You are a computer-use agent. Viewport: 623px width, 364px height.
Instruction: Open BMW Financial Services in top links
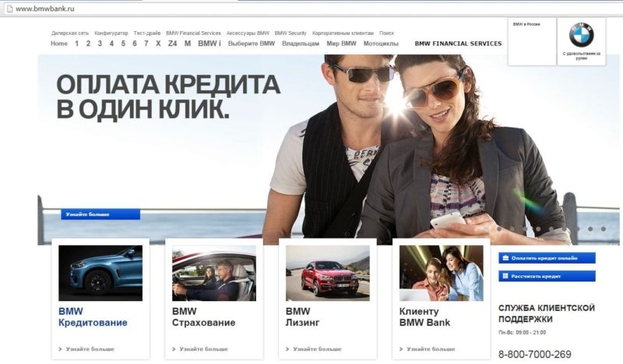coord(193,33)
